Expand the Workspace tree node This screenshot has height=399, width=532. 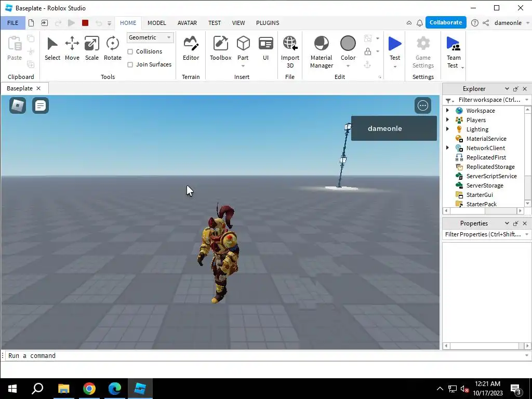[447, 110]
